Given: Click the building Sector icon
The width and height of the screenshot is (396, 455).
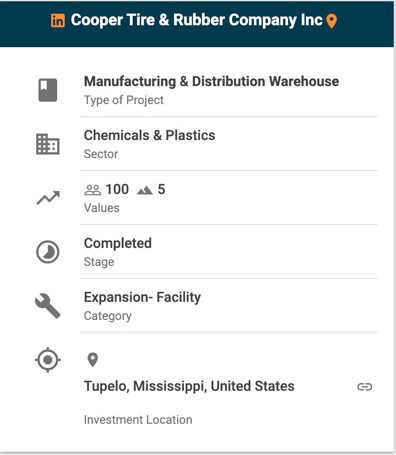Looking at the screenshot, I should (48, 144).
